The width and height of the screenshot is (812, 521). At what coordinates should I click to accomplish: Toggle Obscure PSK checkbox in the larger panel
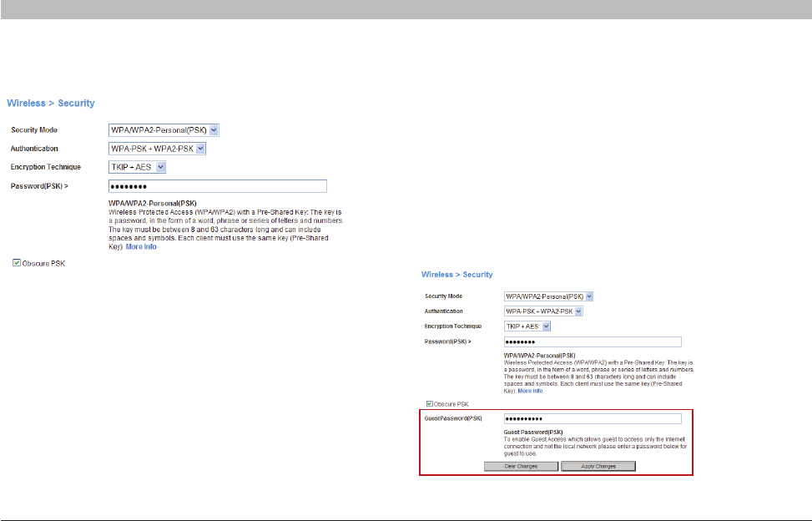pyautogui.click(x=17, y=263)
